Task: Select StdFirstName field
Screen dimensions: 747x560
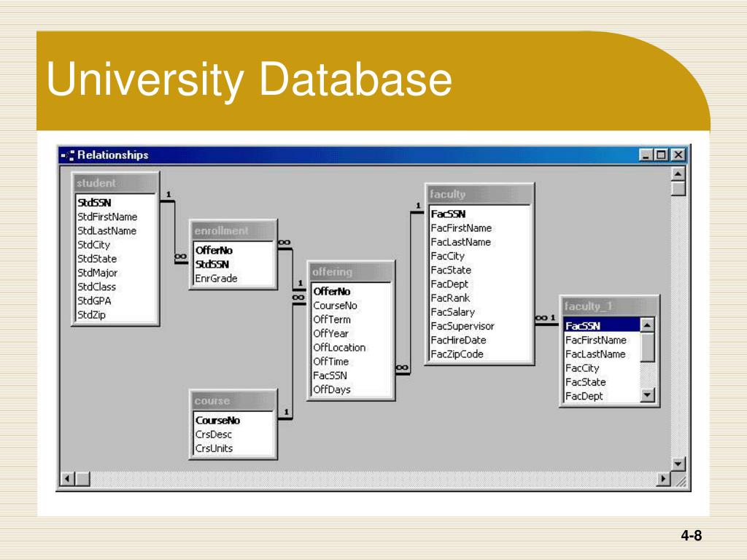Action: (x=107, y=217)
